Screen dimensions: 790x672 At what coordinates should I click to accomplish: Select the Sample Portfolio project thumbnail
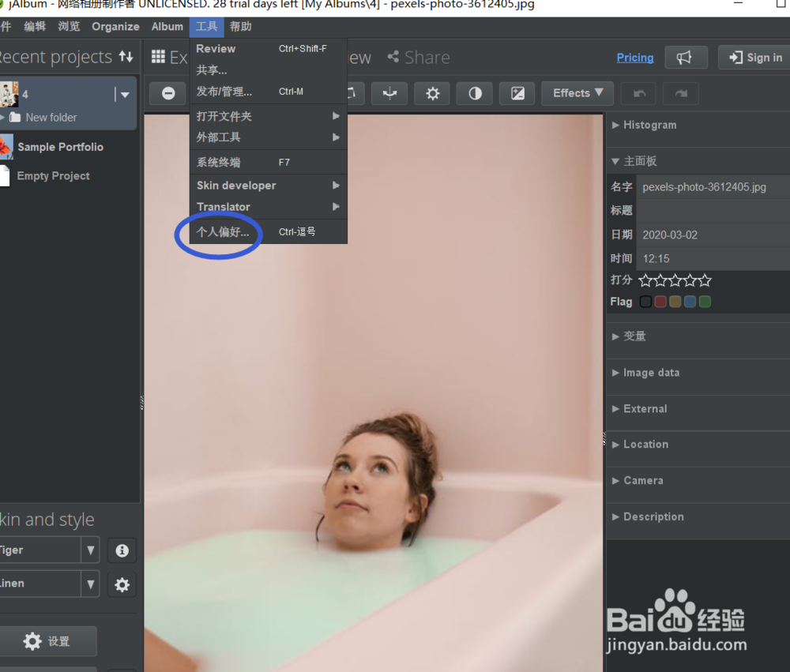6,147
